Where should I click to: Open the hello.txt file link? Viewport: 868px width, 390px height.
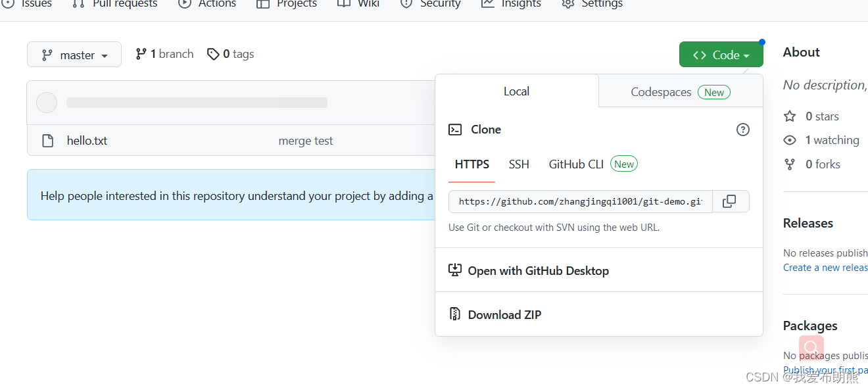(x=87, y=141)
